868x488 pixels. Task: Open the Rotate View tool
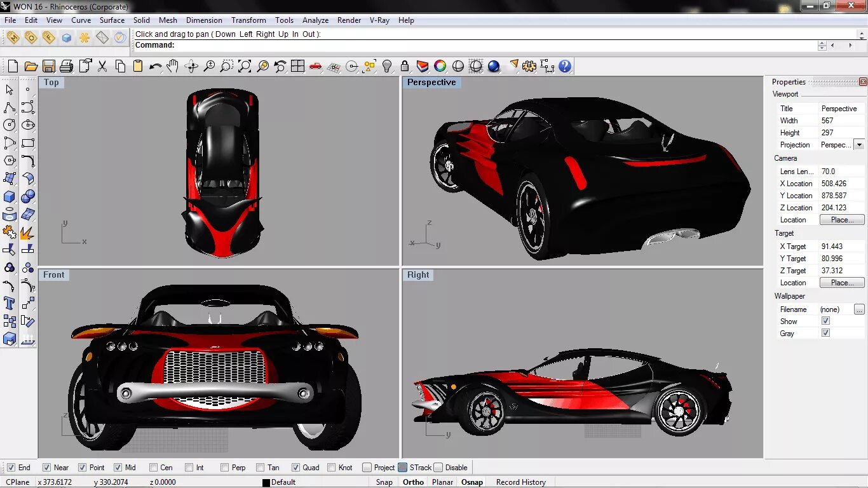[x=193, y=65]
